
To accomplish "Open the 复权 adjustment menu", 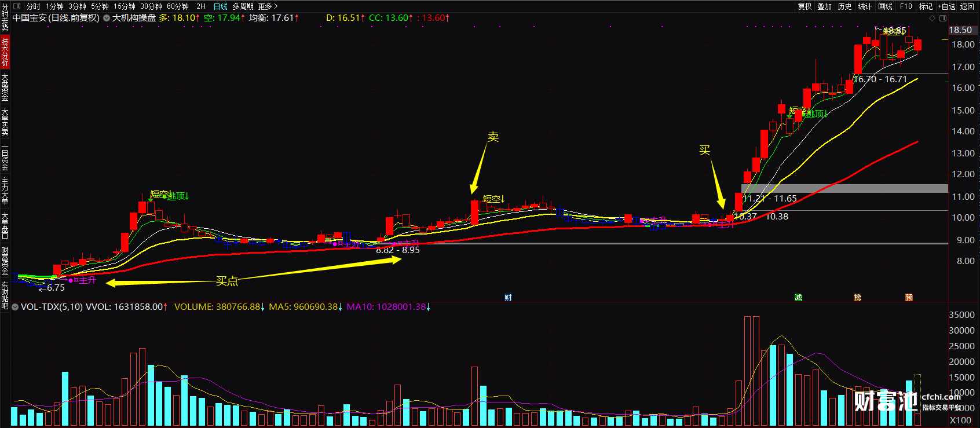I will pyautogui.click(x=805, y=6).
